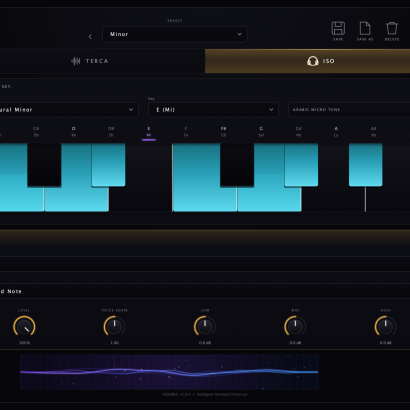
Task: Click the VOICE SHAPE knob
Action: [x=114, y=326]
